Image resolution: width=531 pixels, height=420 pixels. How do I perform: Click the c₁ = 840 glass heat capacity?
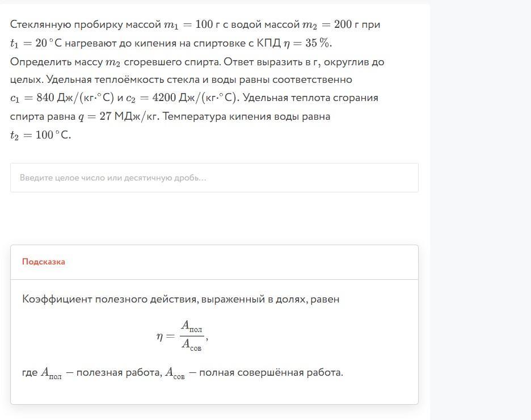click(x=62, y=98)
